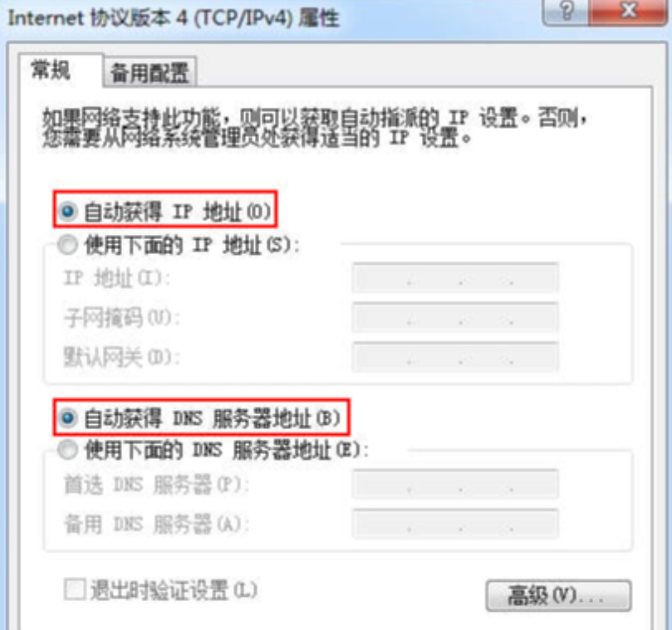Choose 使用下面的 IP 地址 option
Screen dimensions: 672x630
point(67,245)
